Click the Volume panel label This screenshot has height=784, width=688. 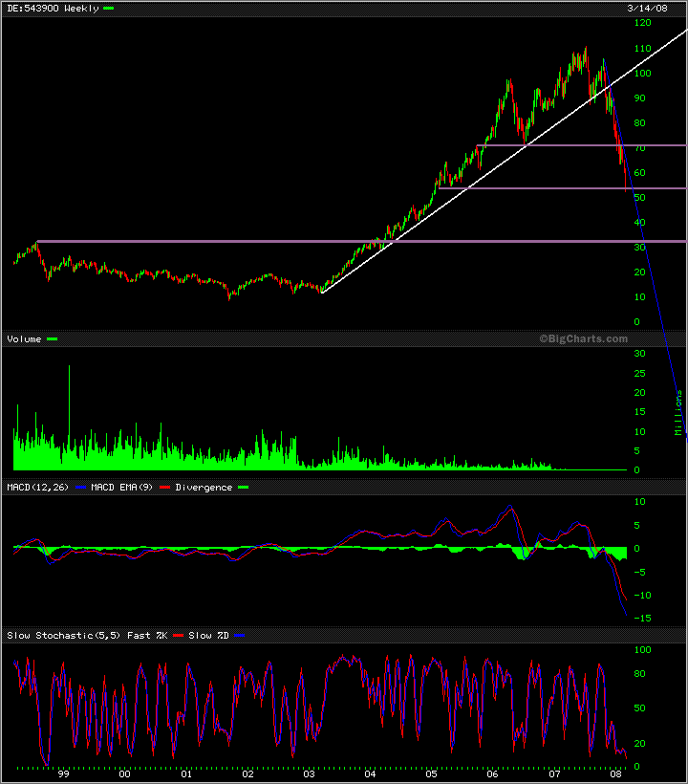(24, 339)
